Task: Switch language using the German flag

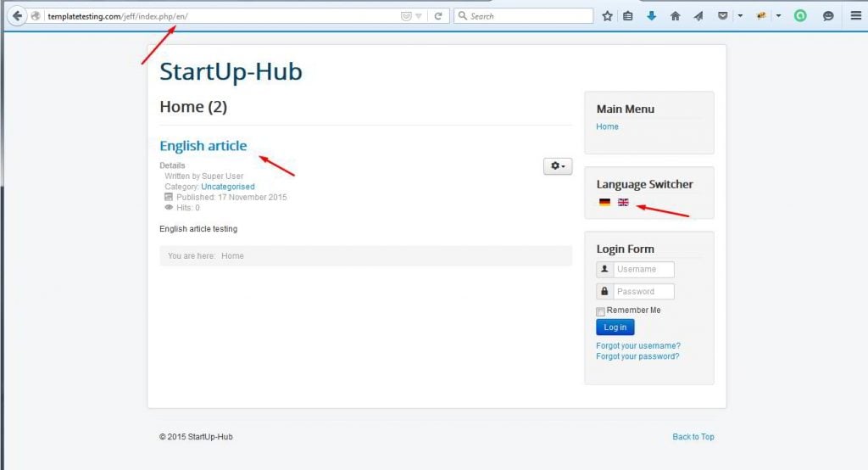Action: click(604, 203)
